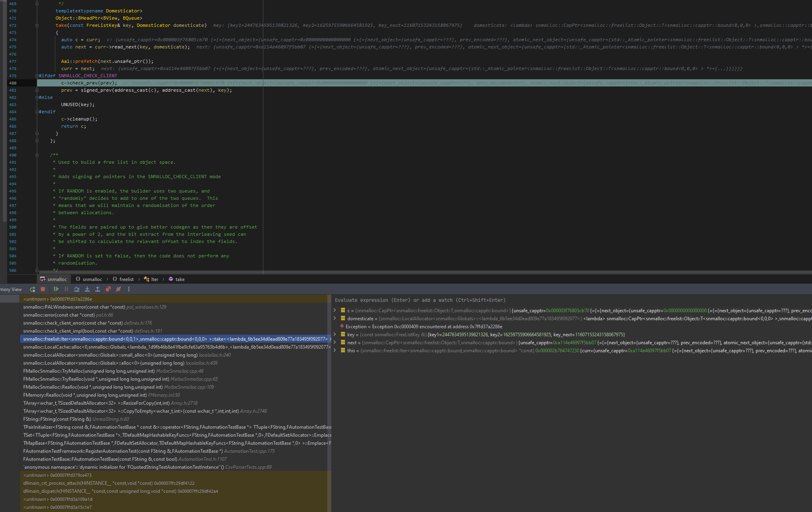
Task: Expand the 'key' variable node
Action: 335,334
